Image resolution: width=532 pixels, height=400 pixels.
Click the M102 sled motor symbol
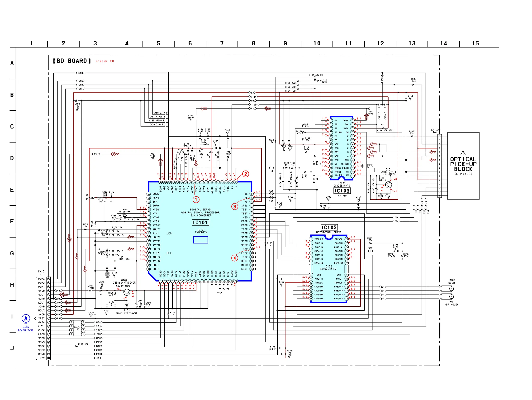pyautogui.click(x=451, y=289)
